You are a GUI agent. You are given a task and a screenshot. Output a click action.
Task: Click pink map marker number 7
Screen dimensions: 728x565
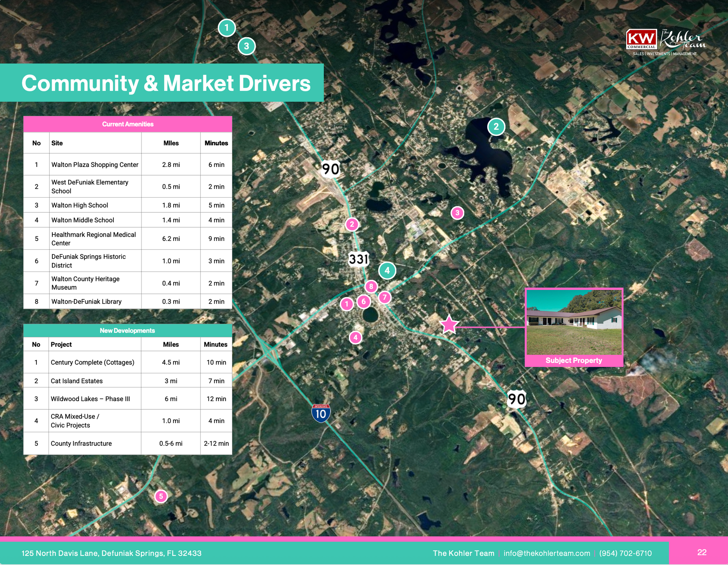(384, 297)
